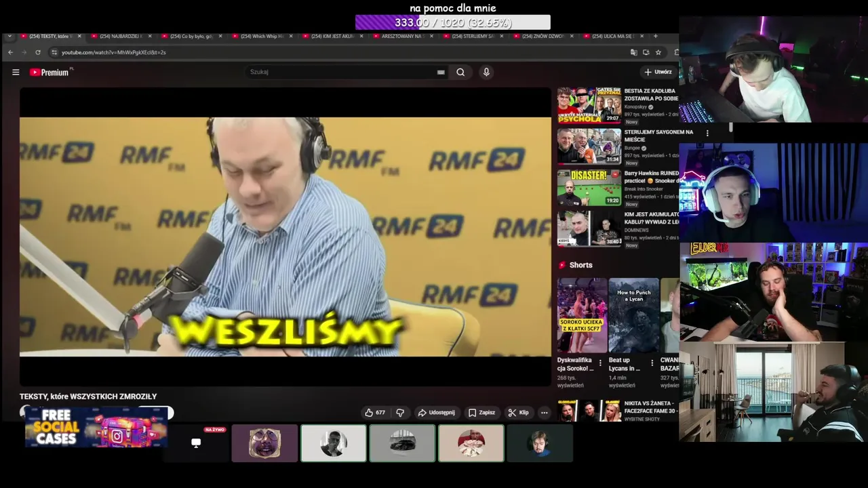
Task: Start voice search with the microphone icon
Action: 486,72
